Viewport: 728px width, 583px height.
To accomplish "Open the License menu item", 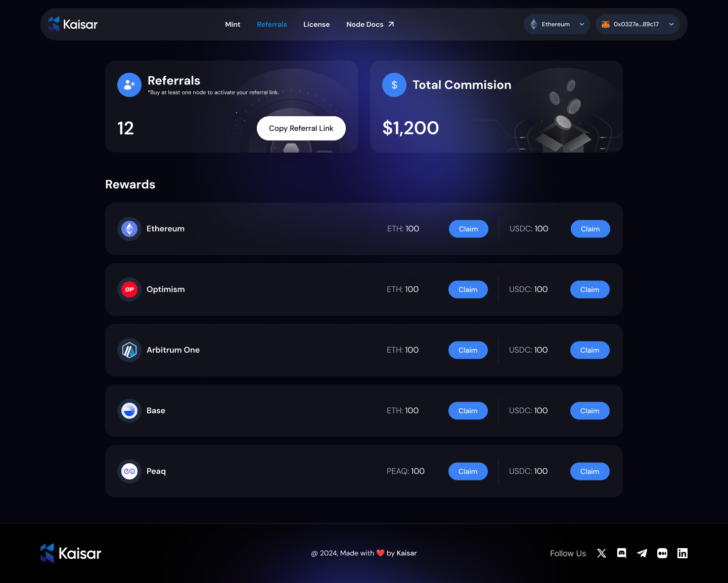I will [316, 24].
